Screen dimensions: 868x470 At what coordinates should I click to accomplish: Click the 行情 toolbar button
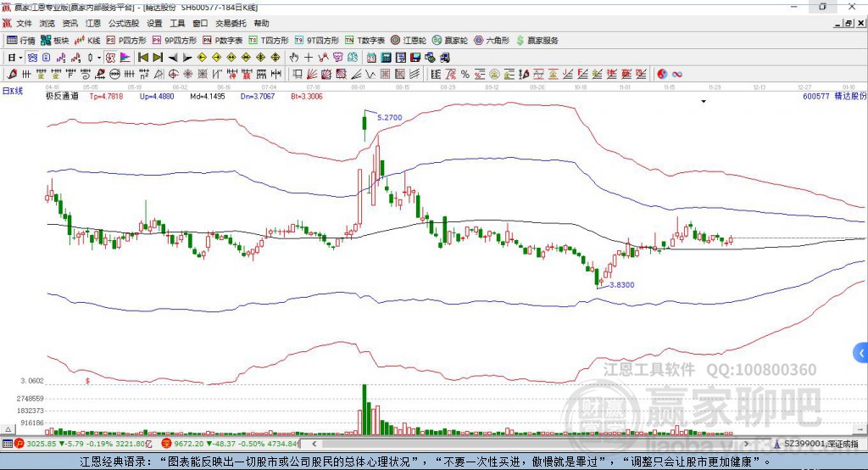(21, 41)
